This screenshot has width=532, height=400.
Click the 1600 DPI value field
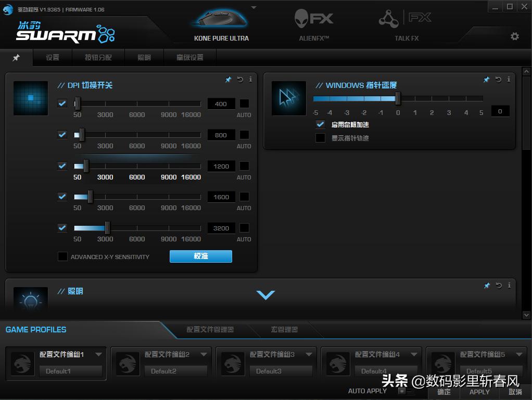pyautogui.click(x=221, y=197)
